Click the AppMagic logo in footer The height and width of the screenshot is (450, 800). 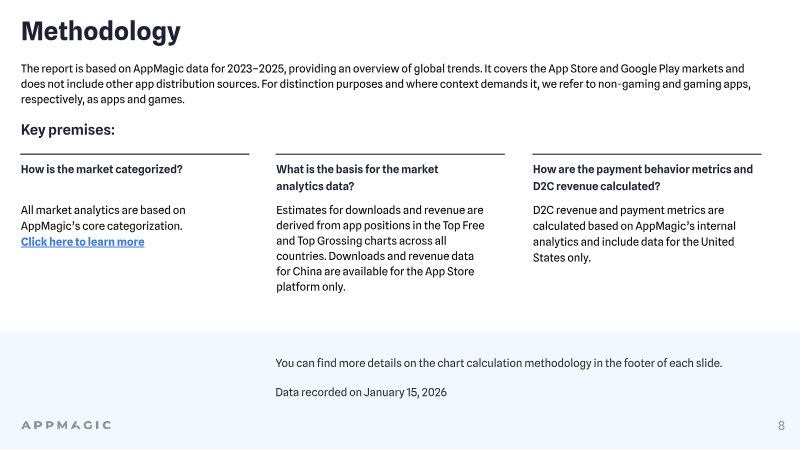[66, 425]
